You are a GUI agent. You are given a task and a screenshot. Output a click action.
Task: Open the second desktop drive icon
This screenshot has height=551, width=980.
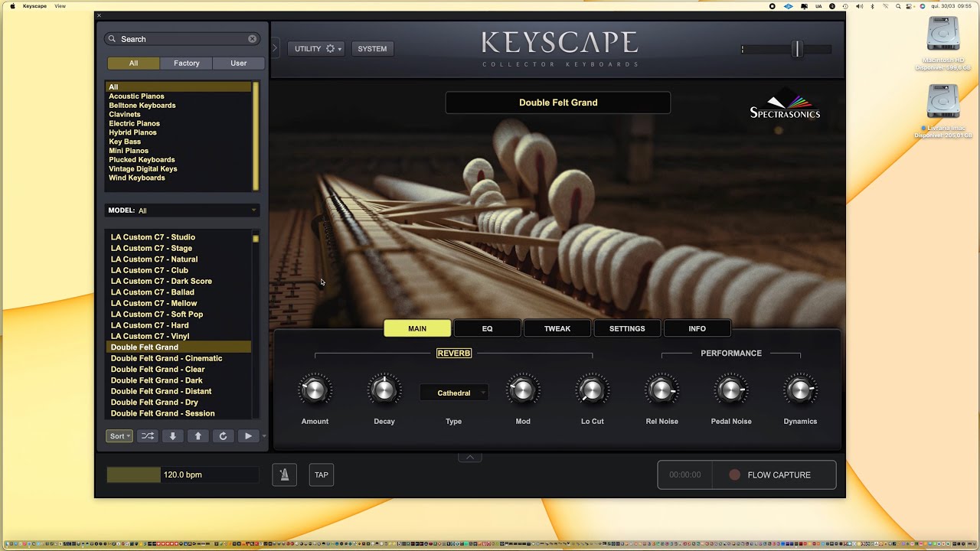943,102
